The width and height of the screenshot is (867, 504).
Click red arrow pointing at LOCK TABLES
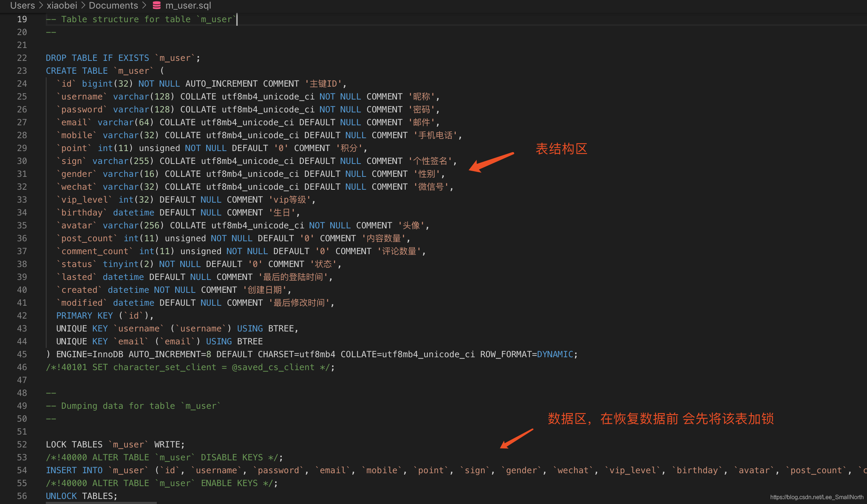click(516, 439)
